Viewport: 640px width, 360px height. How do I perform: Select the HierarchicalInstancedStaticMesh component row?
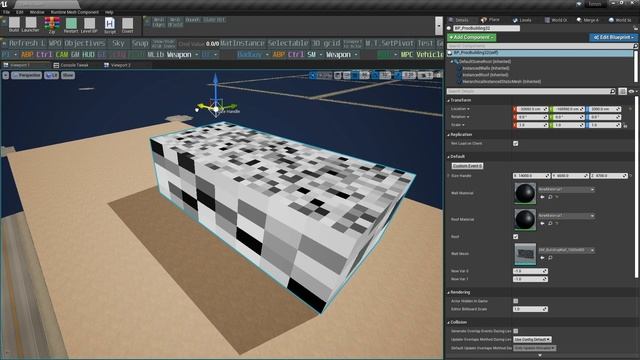pyautogui.click(x=501, y=82)
